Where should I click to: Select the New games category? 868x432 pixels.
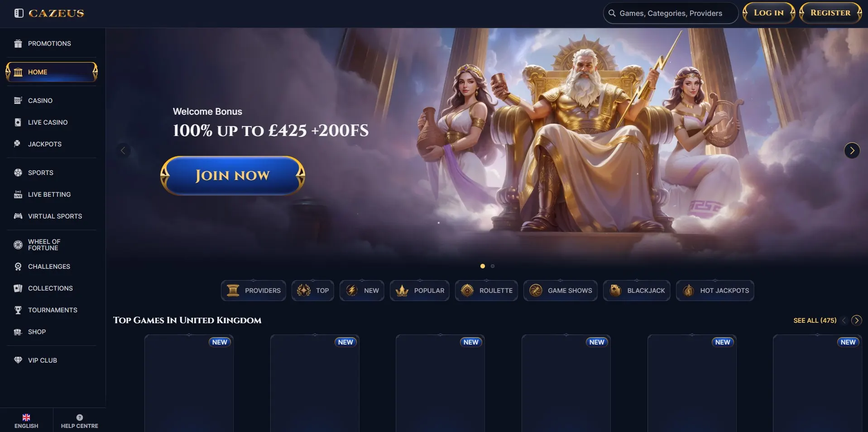point(362,291)
